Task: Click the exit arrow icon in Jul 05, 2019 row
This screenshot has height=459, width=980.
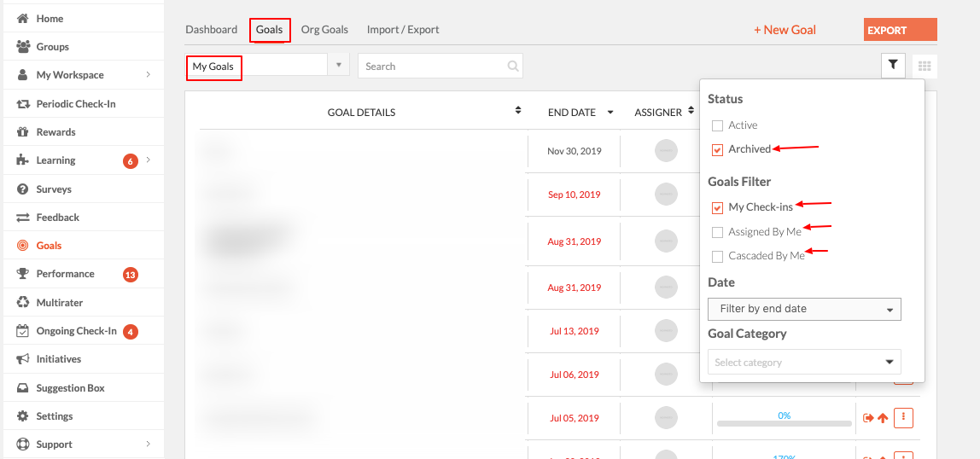Action: pyautogui.click(x=868, y=418)
